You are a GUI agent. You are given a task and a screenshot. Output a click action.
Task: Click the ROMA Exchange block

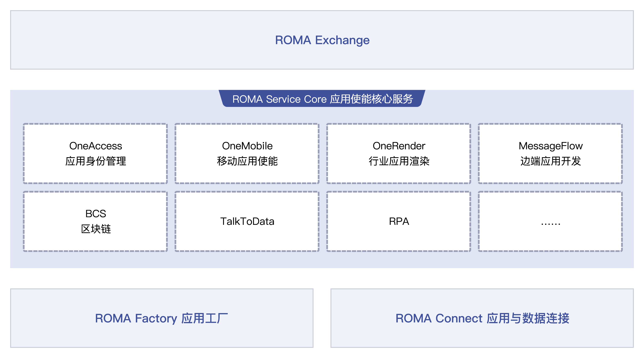click(322, 40)
